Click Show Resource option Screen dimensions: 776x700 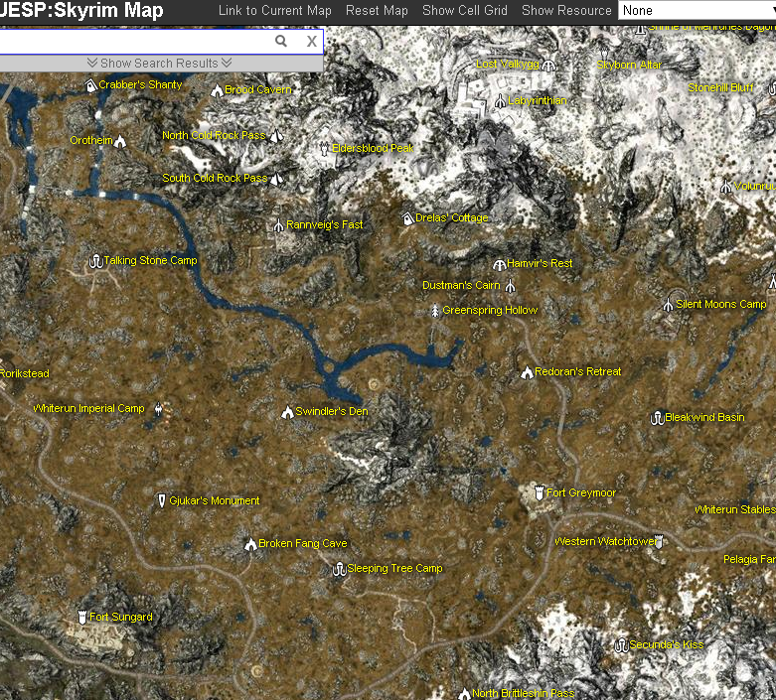click(566, 10)
